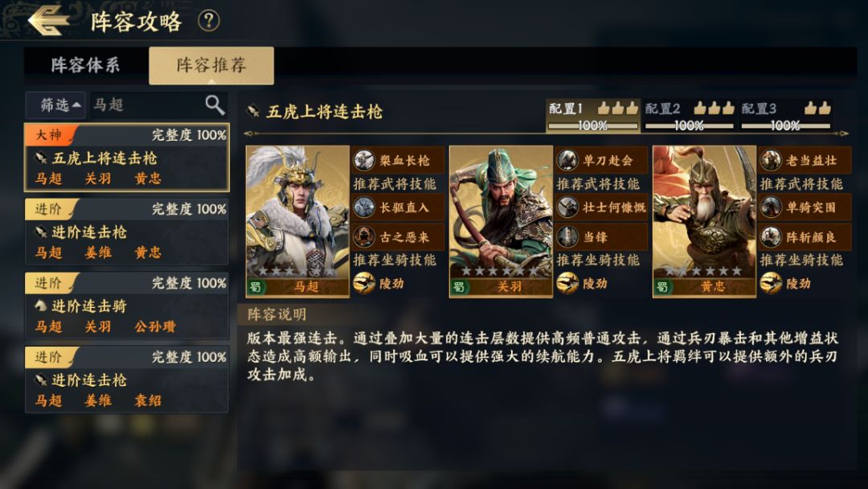
Task: Select the 老当益壮 skill icon
Action: pyautogui.click(x=770, y=161)
